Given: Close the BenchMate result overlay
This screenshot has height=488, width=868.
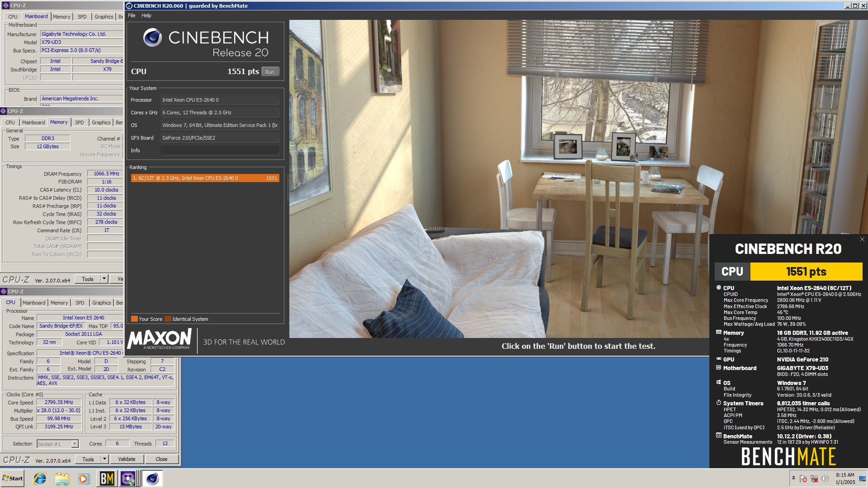Looking at the screenshot, I should point(862,239).
